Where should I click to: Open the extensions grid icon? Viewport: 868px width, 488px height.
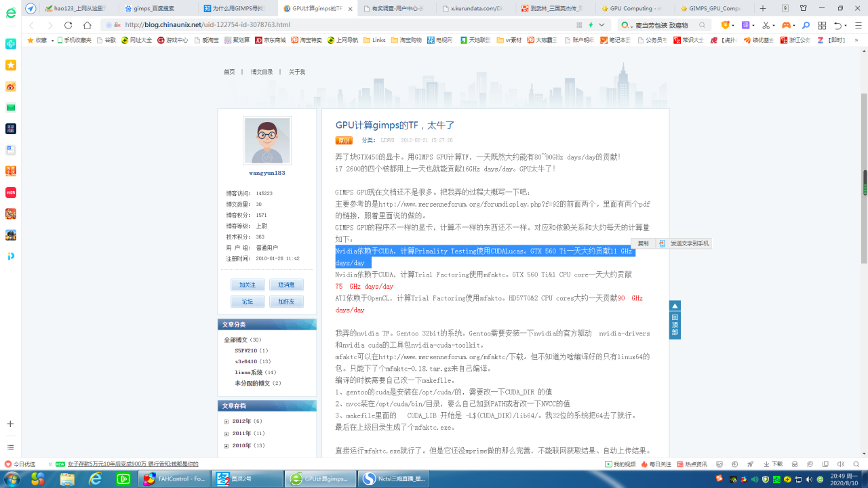822,25
